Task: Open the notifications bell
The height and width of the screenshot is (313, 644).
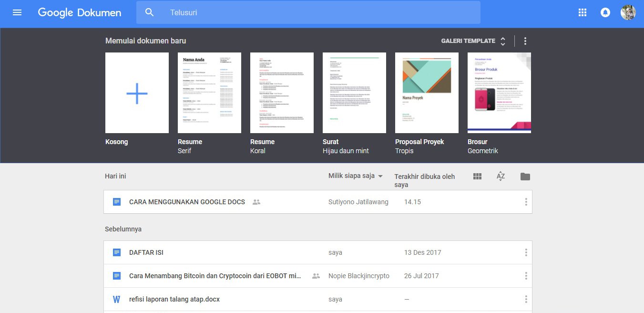Action: [605, 13]
